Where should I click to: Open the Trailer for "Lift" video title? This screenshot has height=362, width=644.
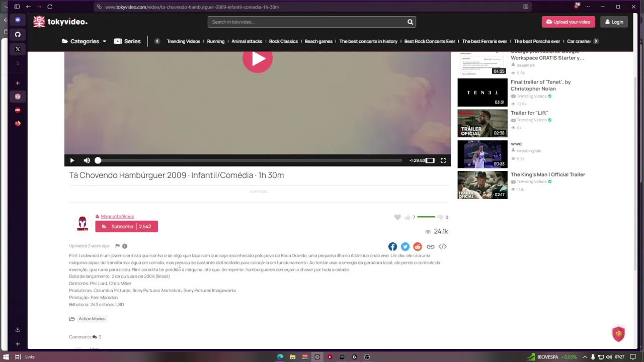point(529,113)
